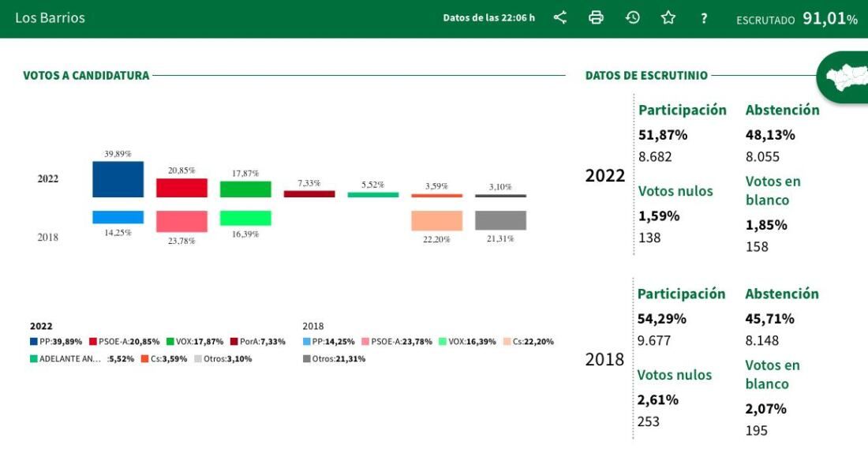Screen dimensions: 868x457
Task: Click the 21,31% label under Otros bar
Action: tap(500, 238)
